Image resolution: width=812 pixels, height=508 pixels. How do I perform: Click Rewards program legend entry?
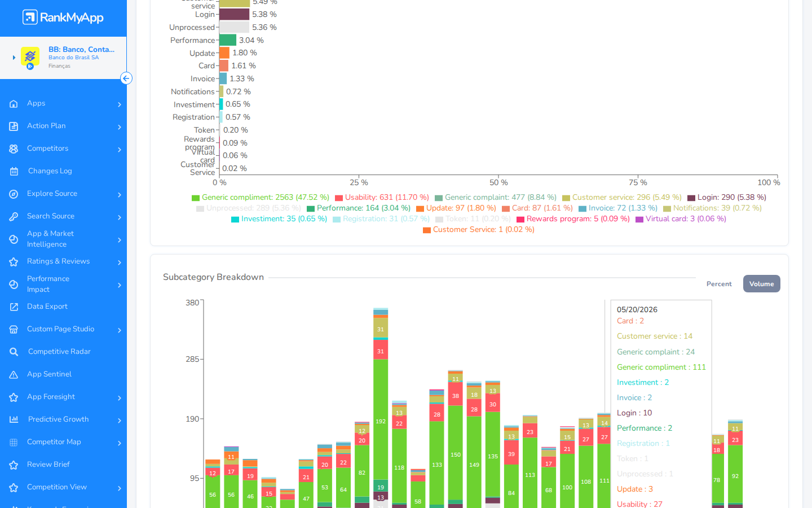tap(573, 219)
